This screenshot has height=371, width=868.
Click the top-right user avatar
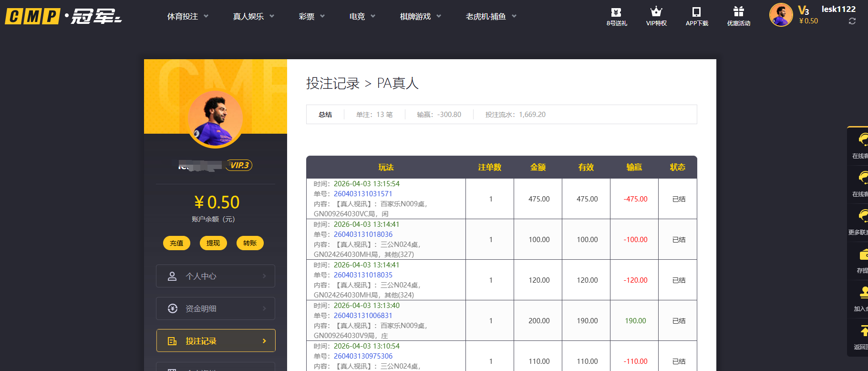(781, 15)
